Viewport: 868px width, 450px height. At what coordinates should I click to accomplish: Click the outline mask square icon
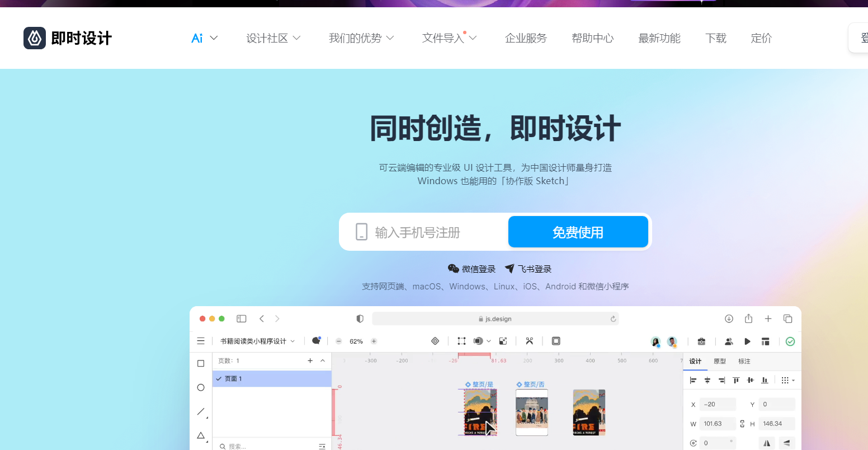tap(556, 341)
